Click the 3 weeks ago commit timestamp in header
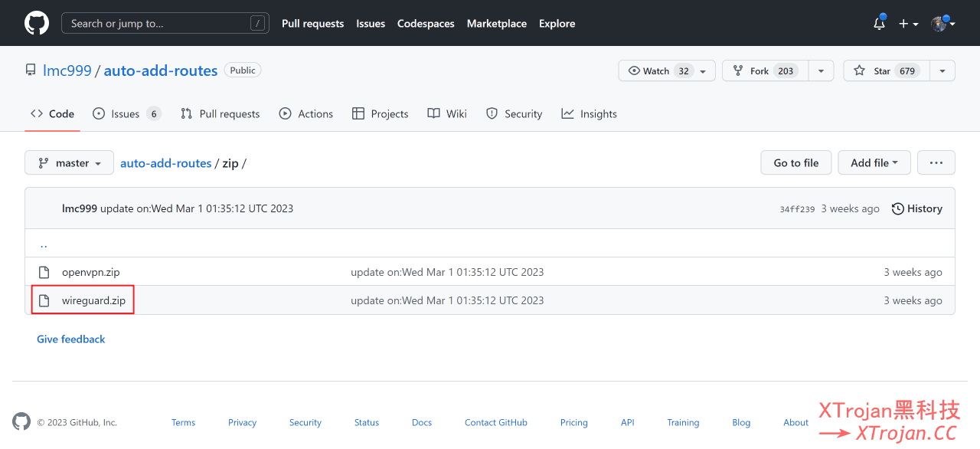Image resolution: width=980 pixels, height=449 pixels. coord(850,208)
